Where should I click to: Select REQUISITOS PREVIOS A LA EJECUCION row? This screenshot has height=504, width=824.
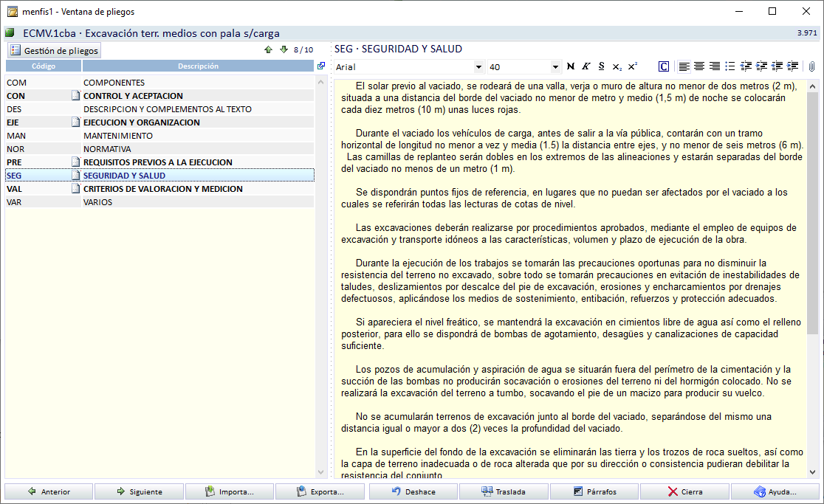(159, 162)
